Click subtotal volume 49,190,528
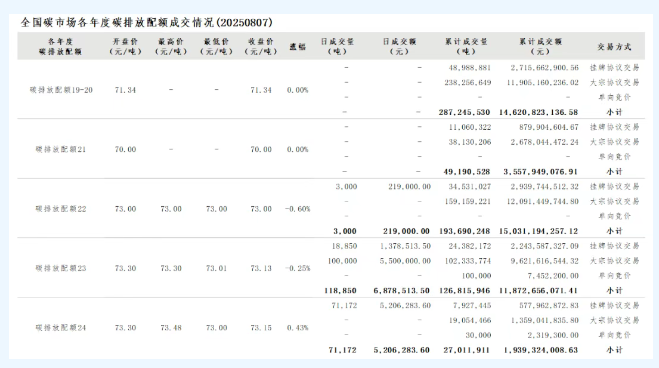This screenshot has width=659, height=368. pyautogui.click(x=467, y=172)
